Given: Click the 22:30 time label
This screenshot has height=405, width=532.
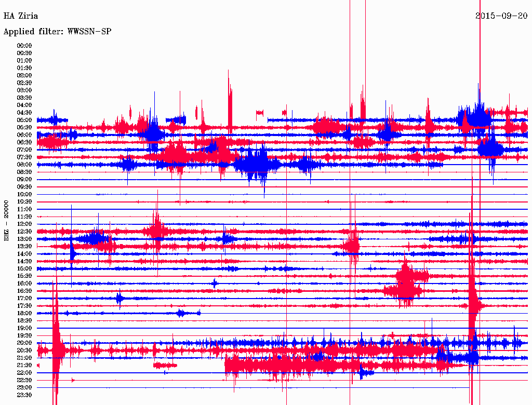Looking at the screenshot, I should coord(24,380).
